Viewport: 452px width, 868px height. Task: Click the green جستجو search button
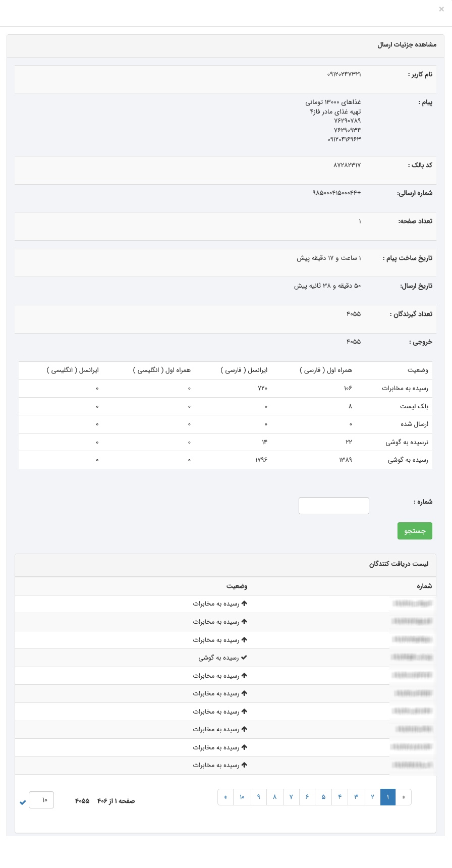click(415, 531)
